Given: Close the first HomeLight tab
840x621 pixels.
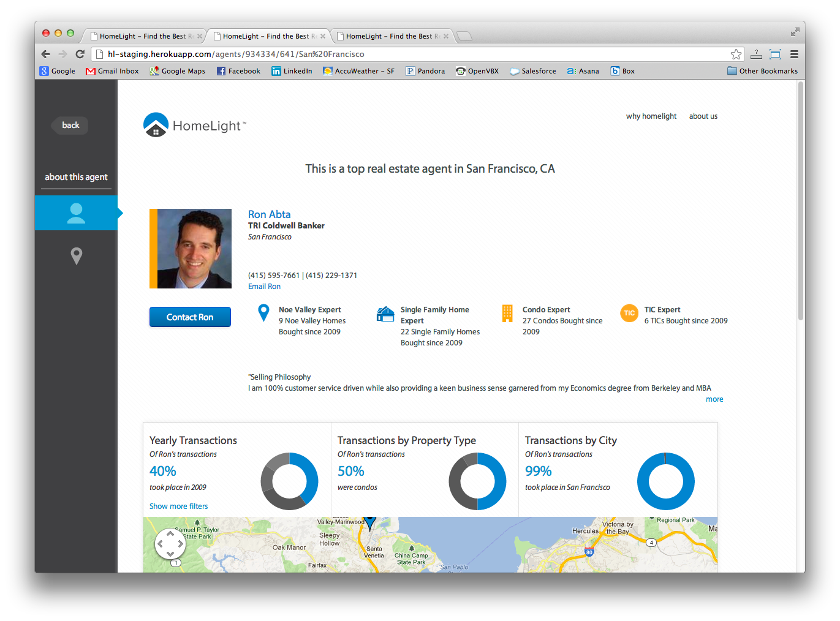Looking at the screenshot, I should pos(199,36).
